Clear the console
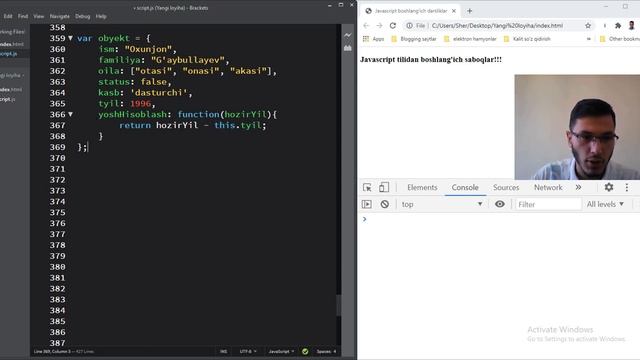 coord(384,204)
